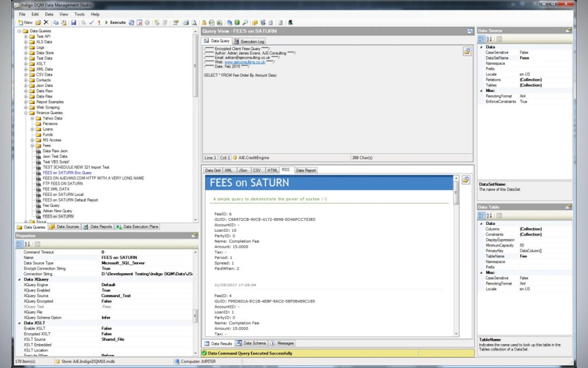Select FEES on SATURN Enc Query item
The image size is (588, 368).
point(67,173)
